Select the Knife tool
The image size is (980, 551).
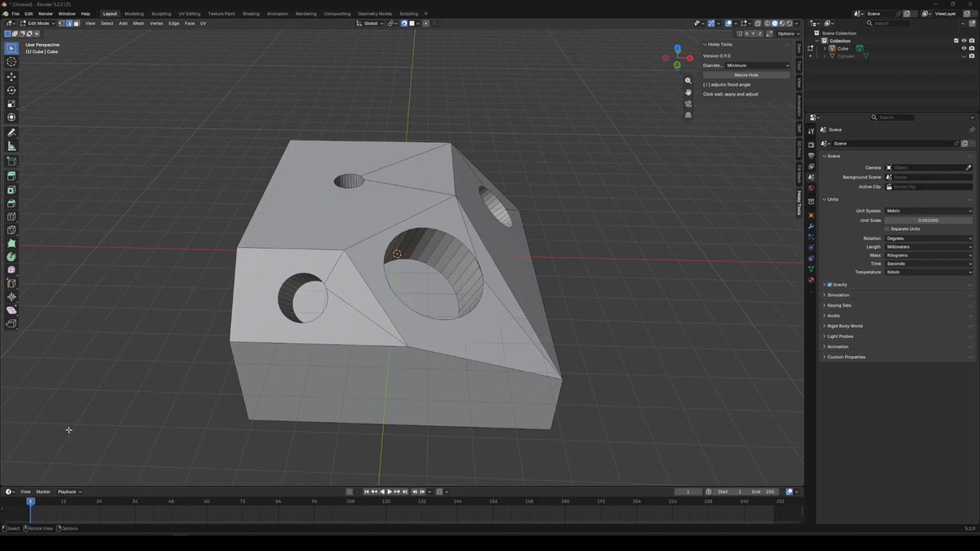coord(11,230)
